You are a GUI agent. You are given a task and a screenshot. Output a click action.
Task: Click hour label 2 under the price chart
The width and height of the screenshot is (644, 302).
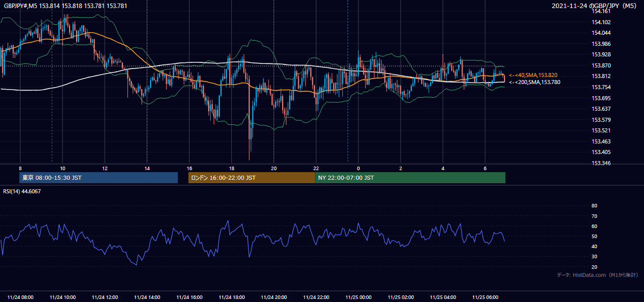[401, 168]
